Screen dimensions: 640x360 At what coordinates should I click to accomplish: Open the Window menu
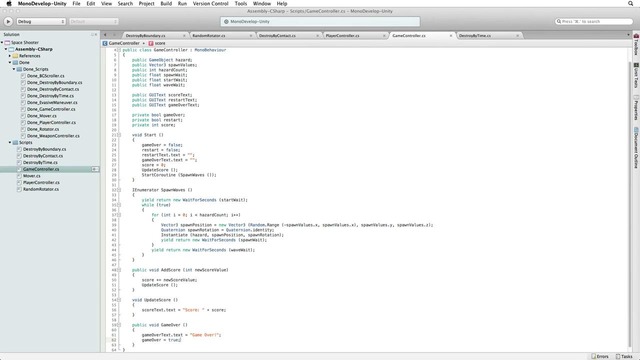(x=262, y=3)
